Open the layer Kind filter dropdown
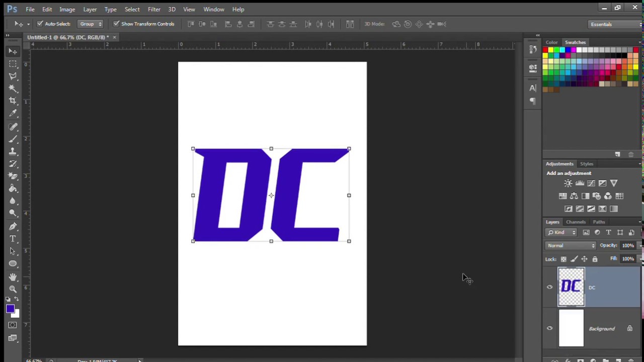 [x=561, y=232]
